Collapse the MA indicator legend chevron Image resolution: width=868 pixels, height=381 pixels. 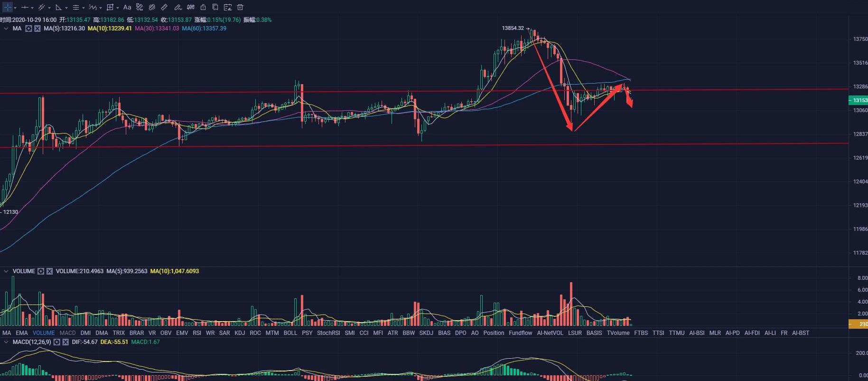click(x=6, y=29)
